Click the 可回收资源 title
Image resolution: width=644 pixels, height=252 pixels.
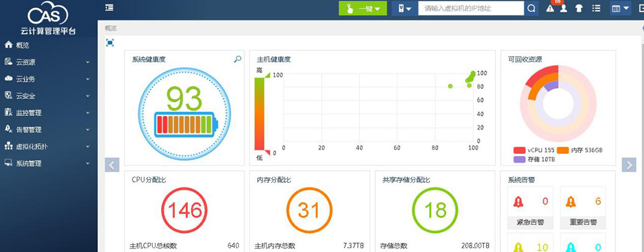(x=525, y=60)
